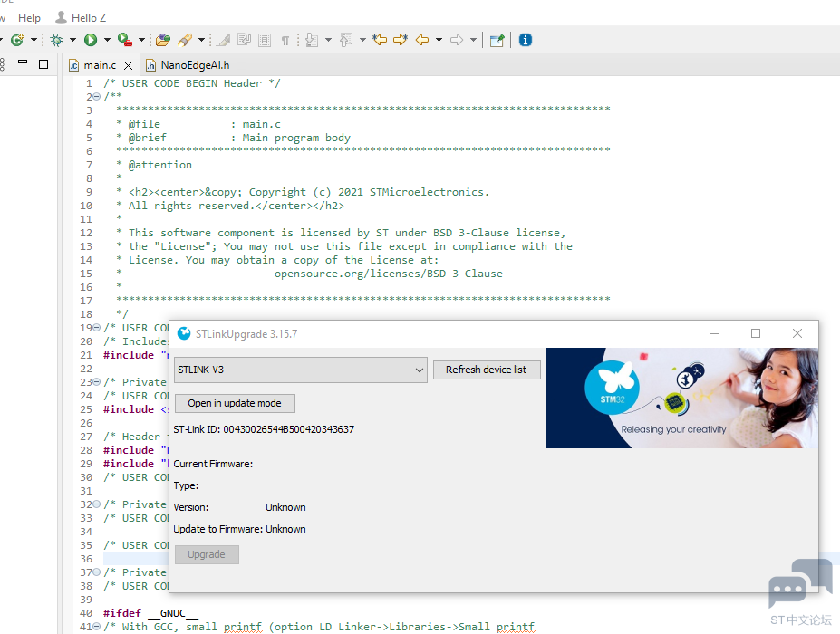Viewport: 840px width, 634px height.
Task: Click the Open Perspective icon
Action: point(497,40)
